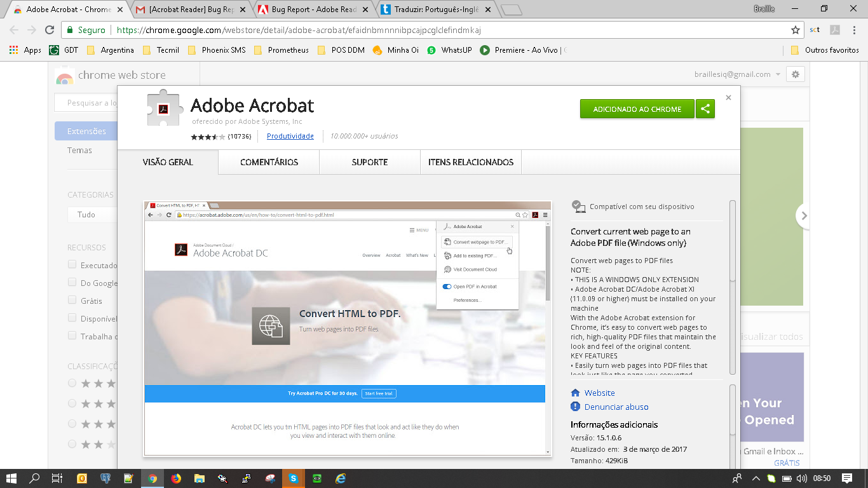Check the Do Google filter
The image size is (868, 488).
[x=72, y=283]
